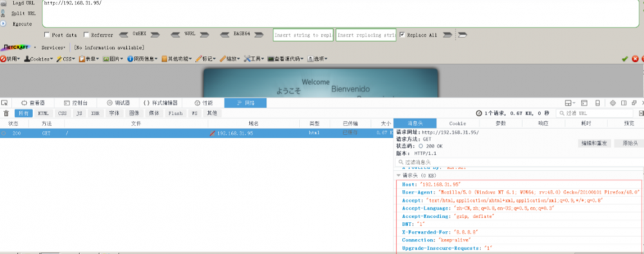This screenshot has width=644, height=254.
Task: Click the 过滤 URL filter field
Action: pyautogui.click(x=595, y=113)
